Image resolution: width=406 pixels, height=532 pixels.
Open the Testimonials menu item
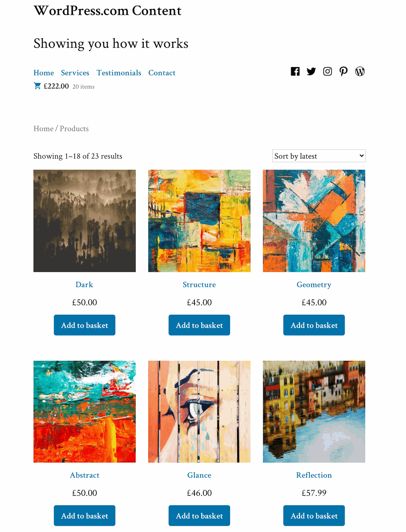119,73
